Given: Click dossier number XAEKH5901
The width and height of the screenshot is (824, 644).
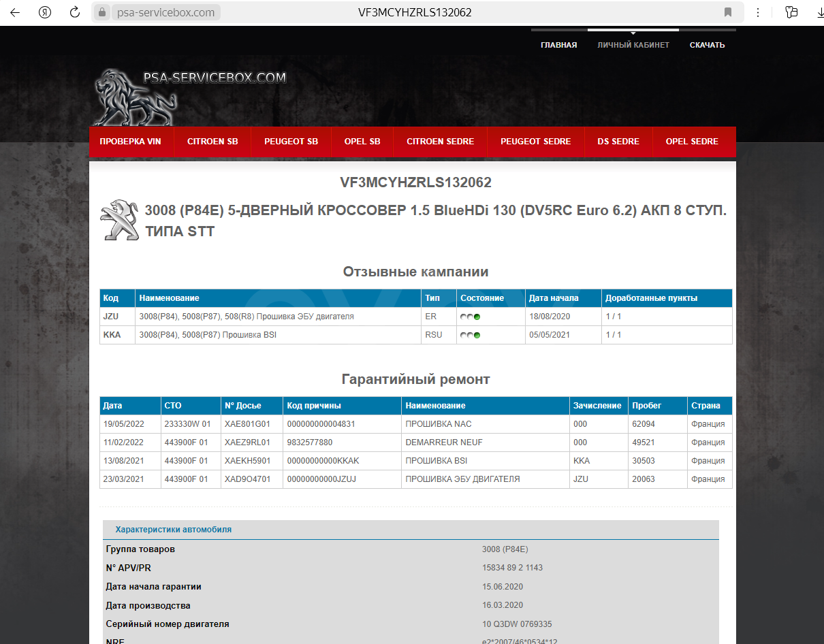Looking at the screenshot, I should [x=247, y=461].
